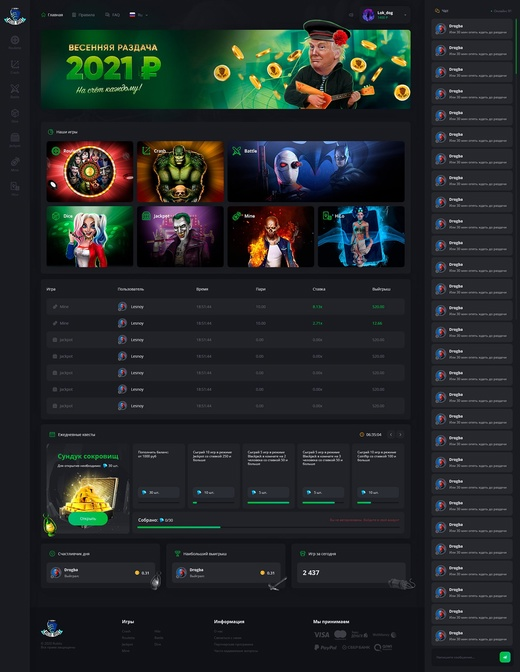Expand the Ru language dropdown
Viewport: 520px width, 672px height.
[x=138, y=15]
